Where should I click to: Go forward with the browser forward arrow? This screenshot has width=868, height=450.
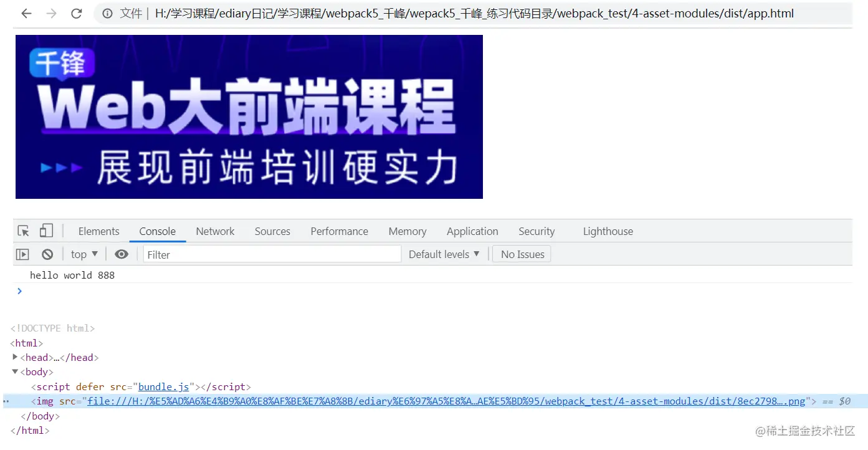point(51,13)
